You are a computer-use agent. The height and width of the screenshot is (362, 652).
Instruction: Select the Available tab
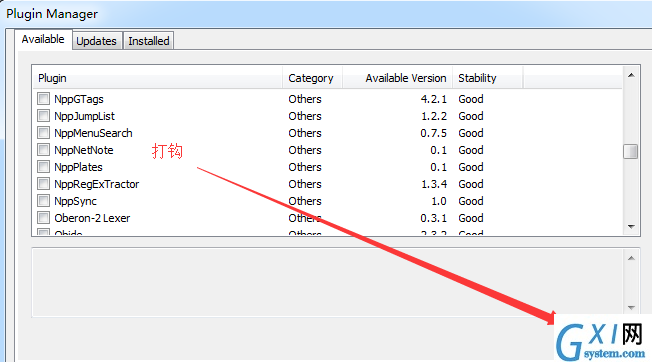tap(43, 39)
